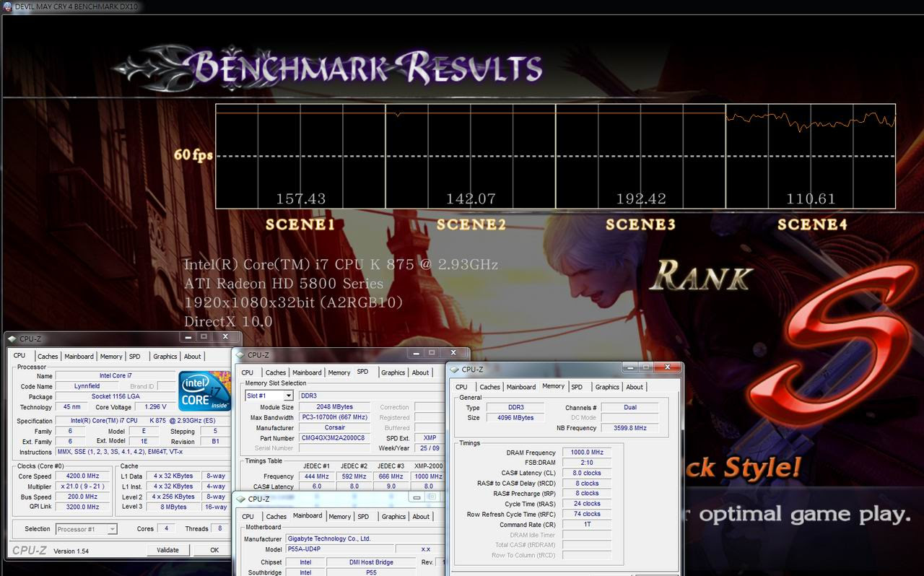Click the manufacturer value 'Corsair'
924x576 pixels.
point(334,428)
